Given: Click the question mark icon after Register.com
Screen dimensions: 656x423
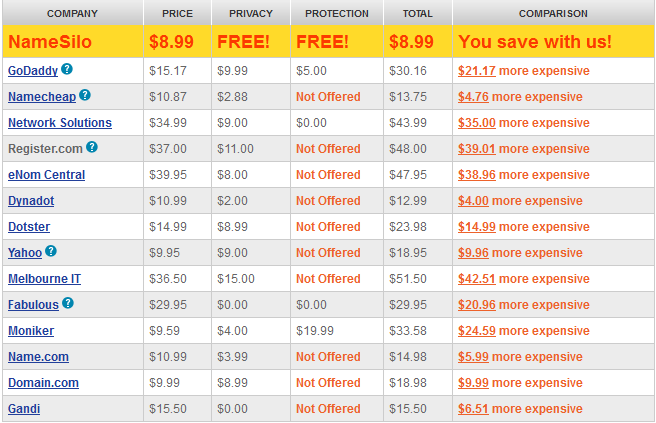Looking at the screenshot, I should click(92, 148).
